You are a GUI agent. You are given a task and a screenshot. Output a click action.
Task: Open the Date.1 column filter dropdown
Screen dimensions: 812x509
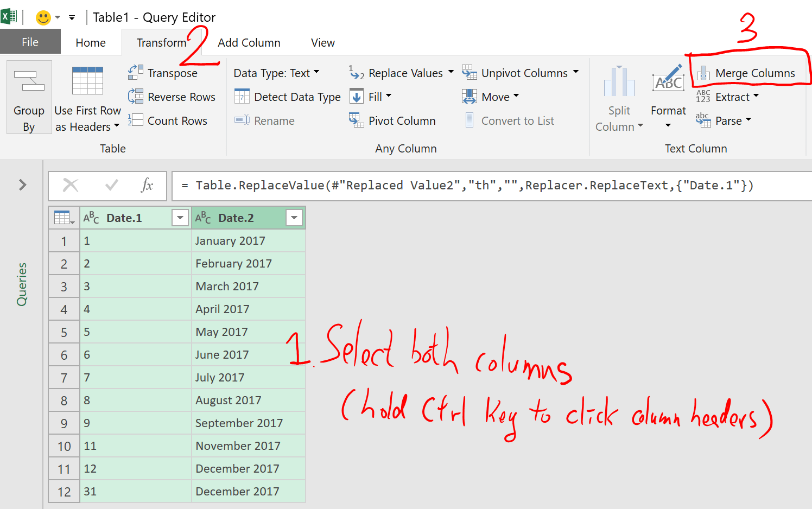(180, 217)
